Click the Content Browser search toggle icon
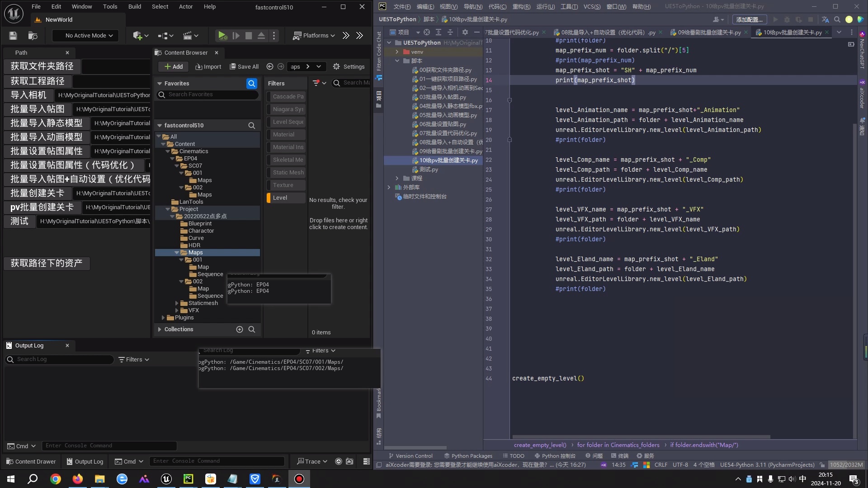The width and height of the screenshot is (868, 488). [252, 84]
